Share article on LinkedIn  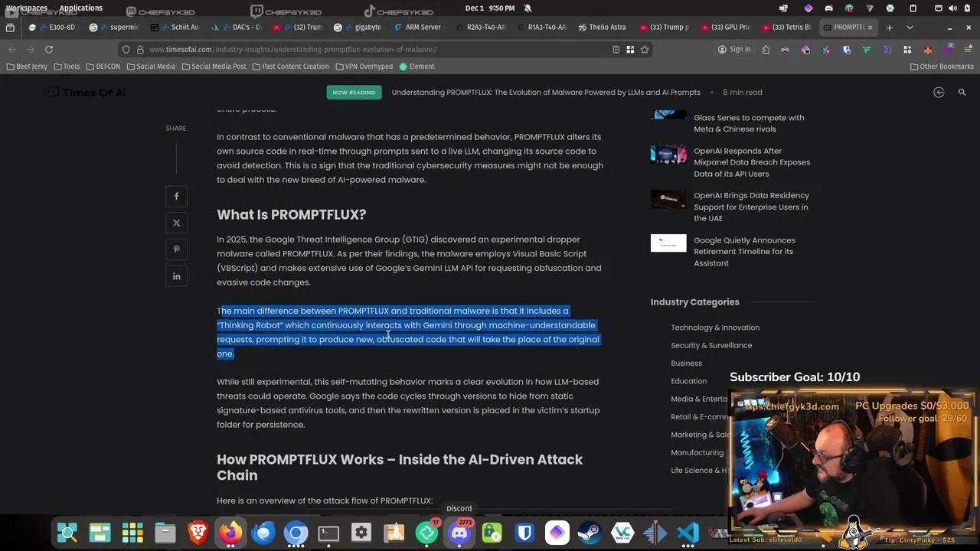click(176, 276)
